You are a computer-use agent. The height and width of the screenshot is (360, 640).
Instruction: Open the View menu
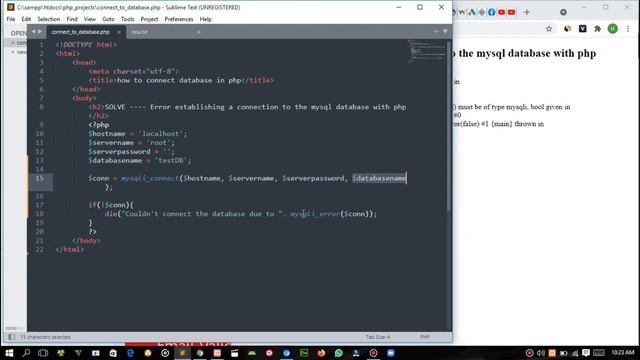89,19
